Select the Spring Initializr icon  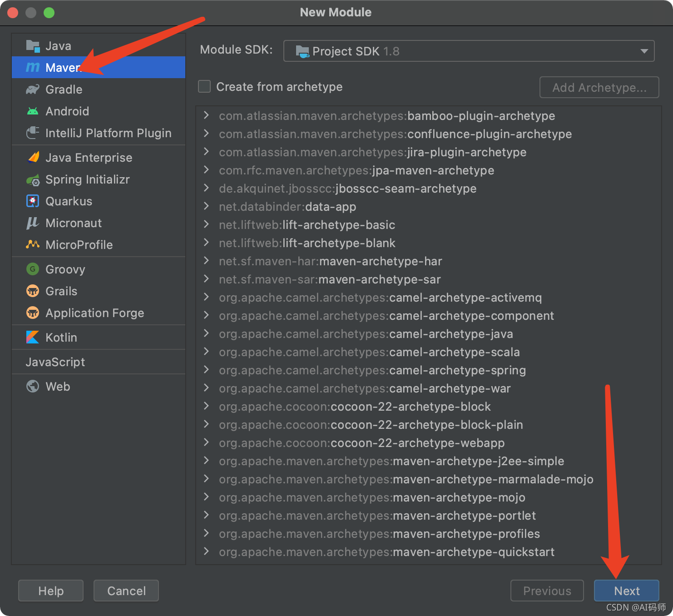[x=33, y=180]
